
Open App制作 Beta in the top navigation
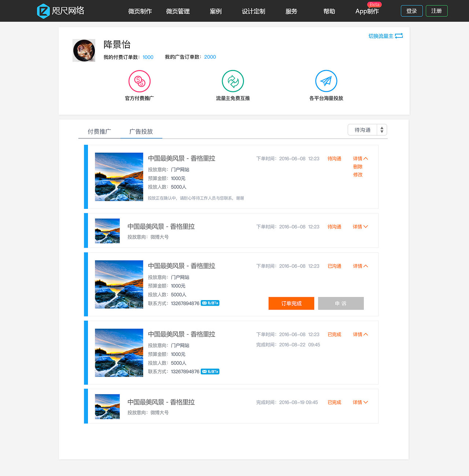click(367, 11)
